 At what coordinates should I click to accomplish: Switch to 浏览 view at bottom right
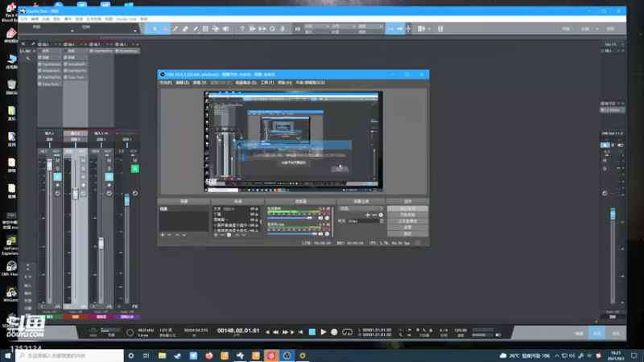pos(616,333)
